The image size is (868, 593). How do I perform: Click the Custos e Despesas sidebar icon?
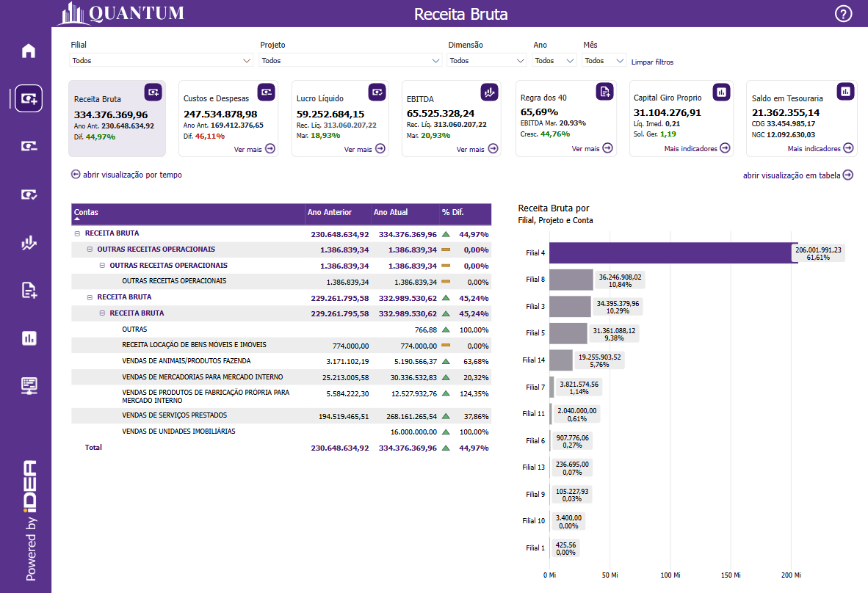[29, 146]
